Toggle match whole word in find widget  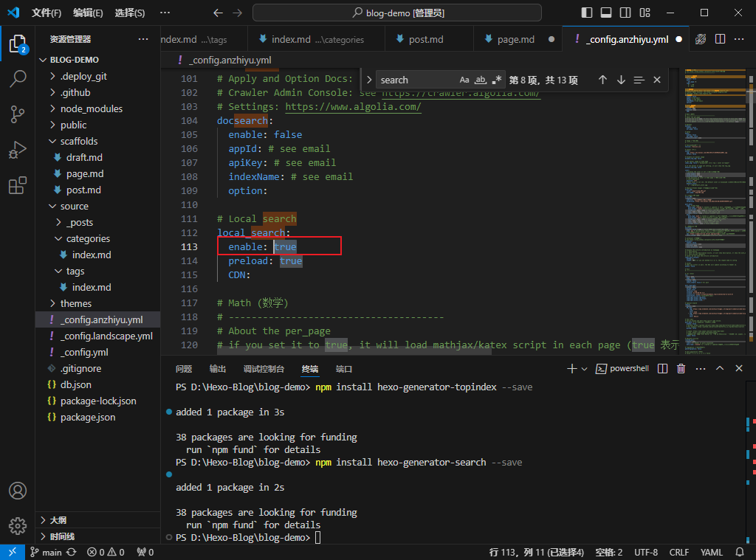(480, 80)
